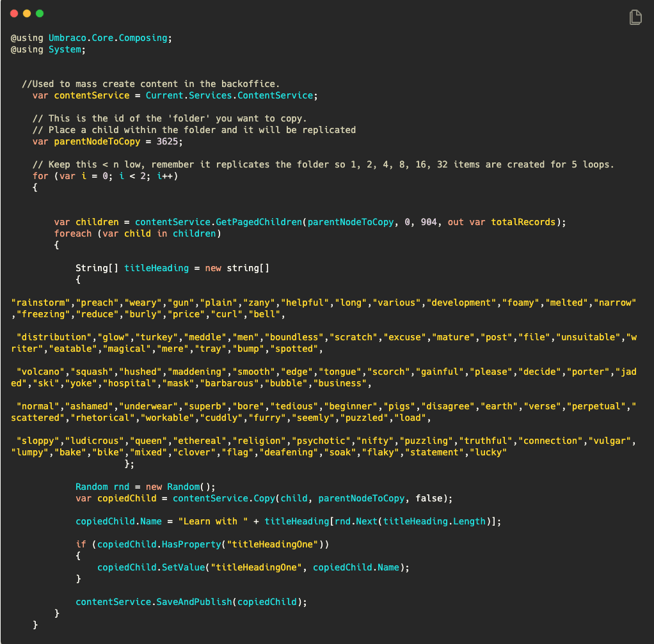Image resolution: width=654 pixels, height=644 pixels.
Task: Click the 'foreach' keyword
Action: pyautogui.click(x=73, y=233)
